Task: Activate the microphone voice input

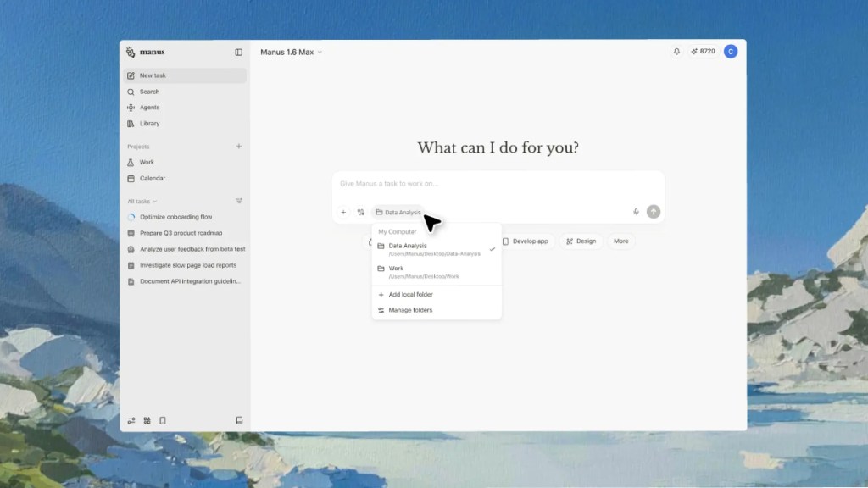Action: pyautogui.click(x=636, y=212)
